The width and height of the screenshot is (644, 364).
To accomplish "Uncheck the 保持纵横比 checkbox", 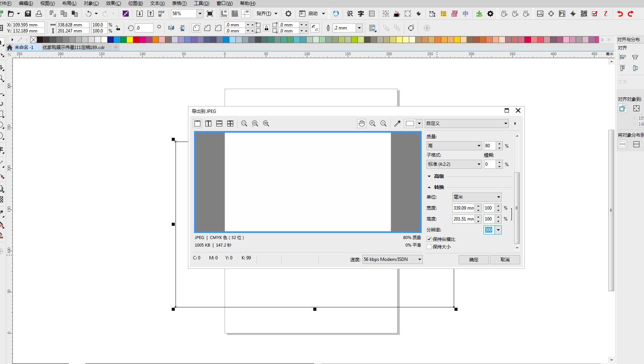I will [429, 239].
